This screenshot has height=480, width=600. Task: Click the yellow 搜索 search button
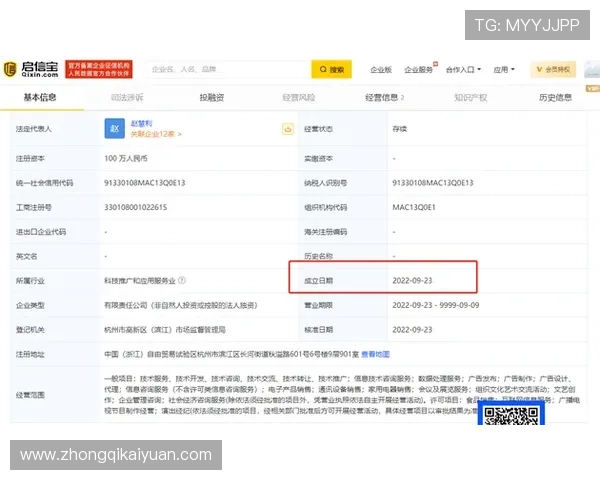331,69
